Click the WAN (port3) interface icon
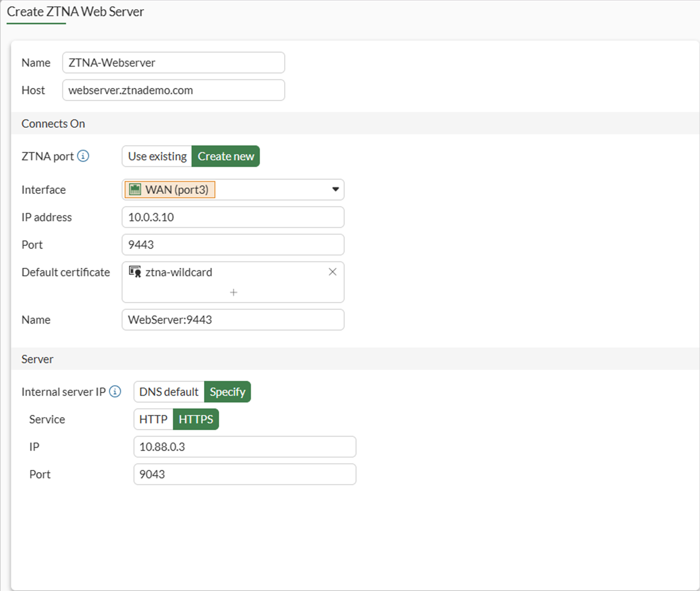 135,190
